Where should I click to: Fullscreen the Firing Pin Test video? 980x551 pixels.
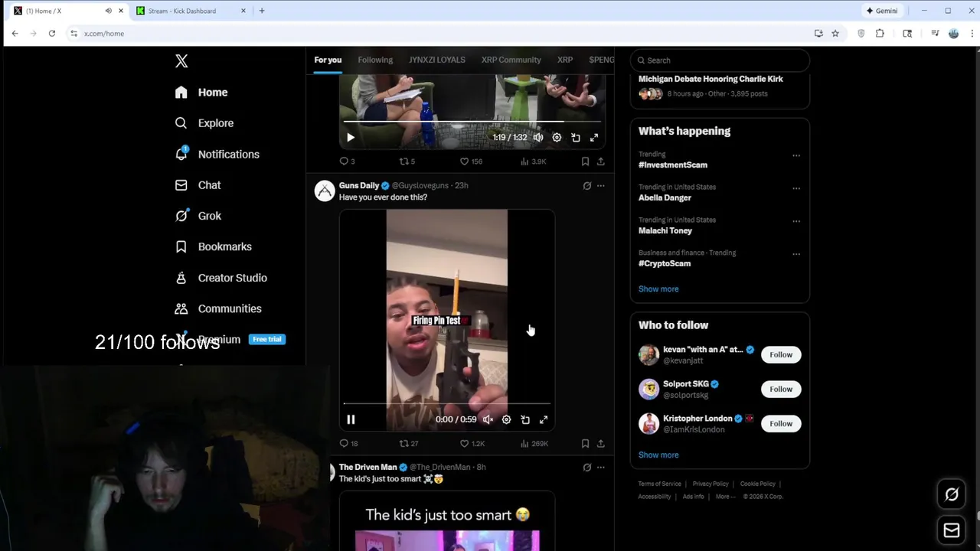(x=544, y=419)
